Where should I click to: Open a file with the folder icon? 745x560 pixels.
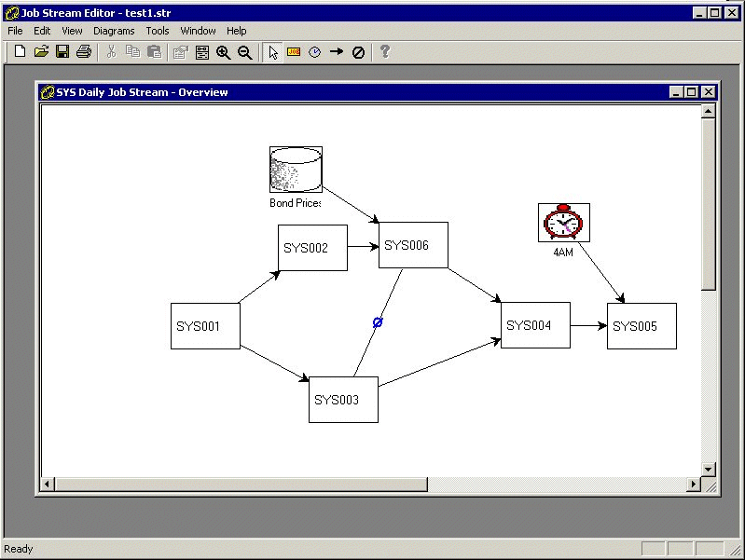point(41,52)
